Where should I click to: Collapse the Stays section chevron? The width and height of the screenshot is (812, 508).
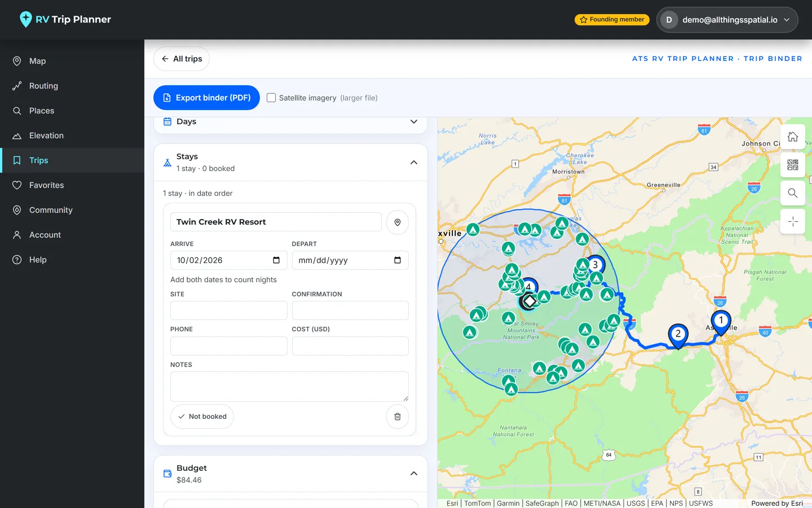tap(414, 163)
